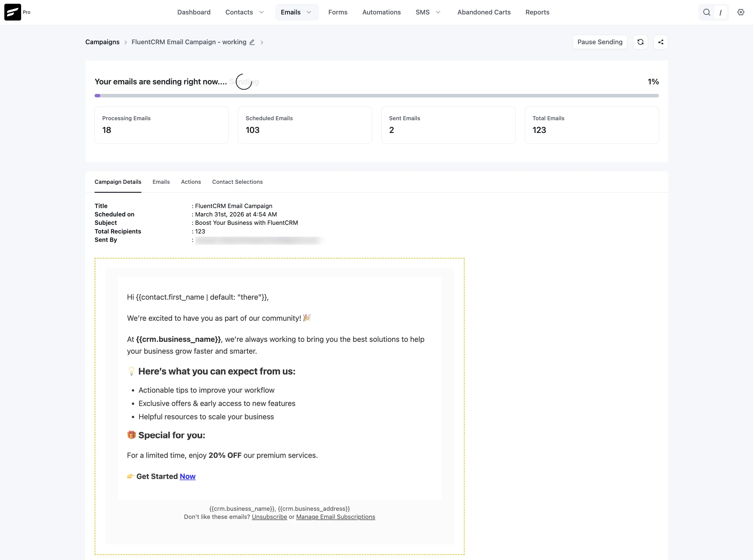Image resolution: width=753 pixels, height=560 pixels.
Task: Open the settings gear icon
Action: pos(741,12)
